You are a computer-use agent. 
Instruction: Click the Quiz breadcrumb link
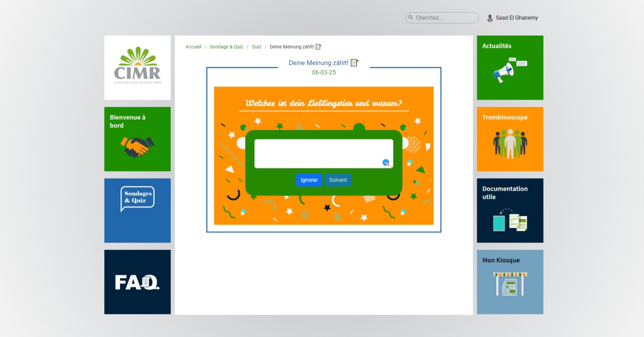tap(256, 47)
